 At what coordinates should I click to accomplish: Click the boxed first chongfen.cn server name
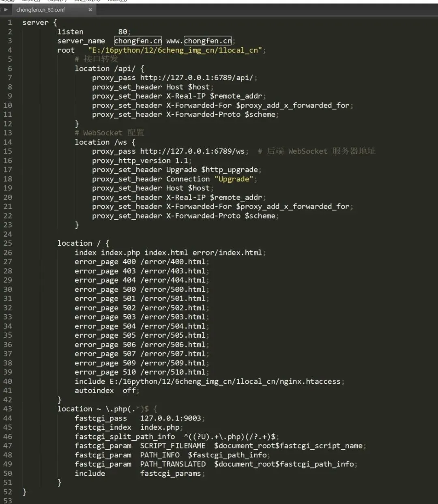pos(138,41)
